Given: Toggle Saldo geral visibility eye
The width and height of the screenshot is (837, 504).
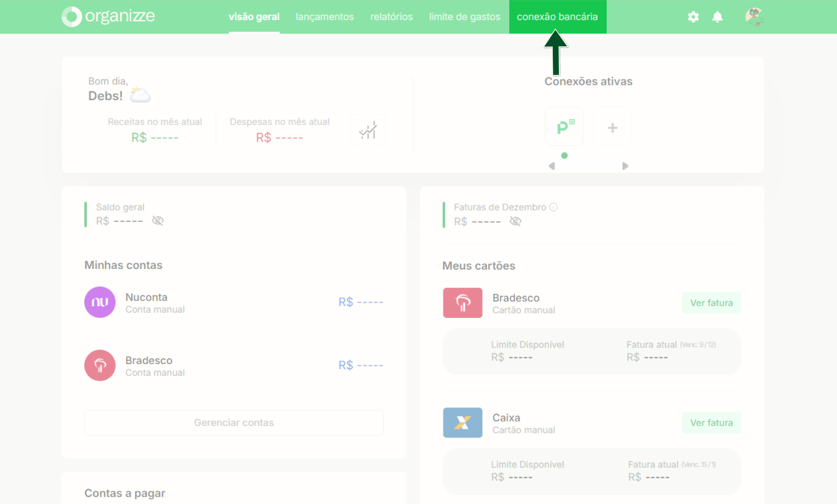Looking at the screenshot, I should point(158,221).
